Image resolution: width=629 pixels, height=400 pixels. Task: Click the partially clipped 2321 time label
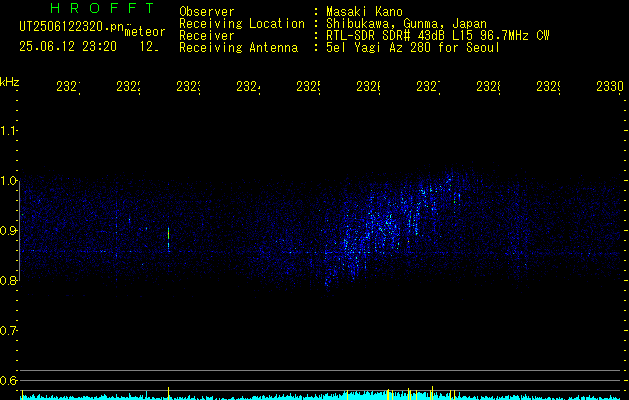click(x=68, y=87)
